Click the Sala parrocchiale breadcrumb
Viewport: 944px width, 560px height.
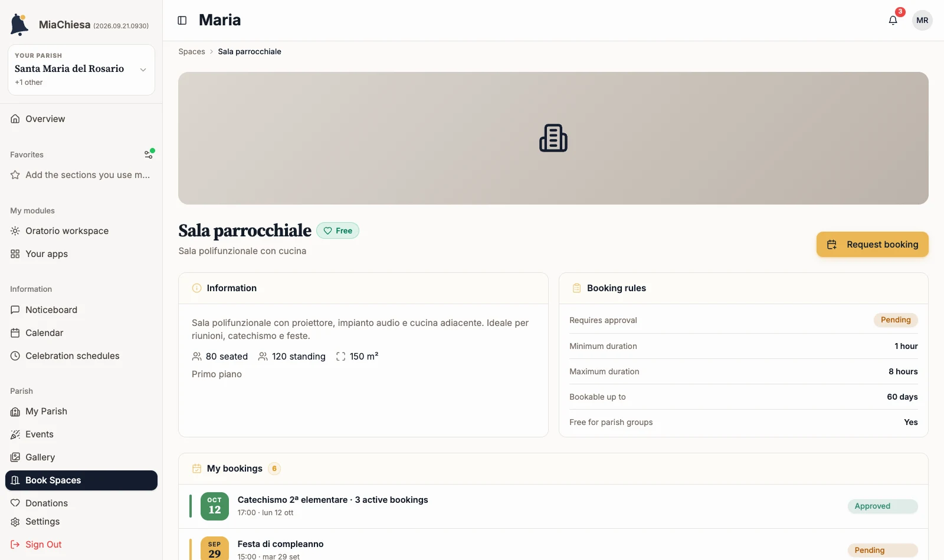point(250,52)
